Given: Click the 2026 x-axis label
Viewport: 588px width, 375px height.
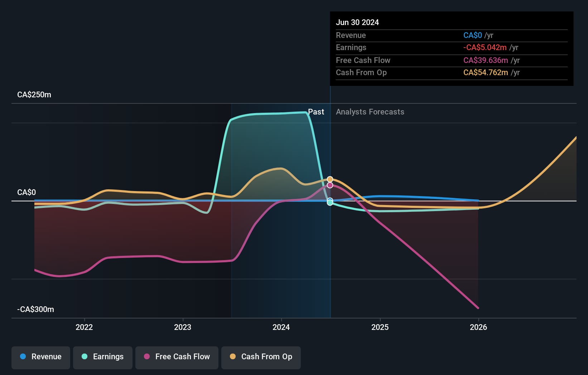Looking at the screenshot, I should (478, 327).
